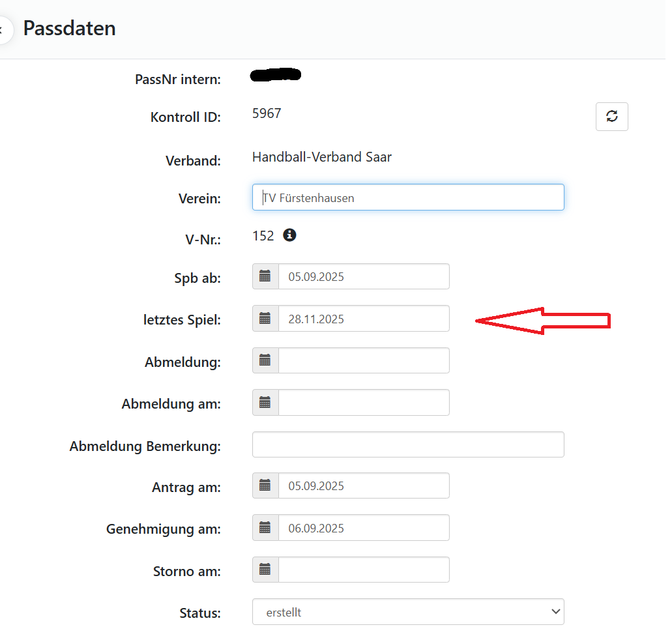Open the calendar icon for Abmeldung am
The width and height of the screenshot is (672, 638).
(265, 403)
